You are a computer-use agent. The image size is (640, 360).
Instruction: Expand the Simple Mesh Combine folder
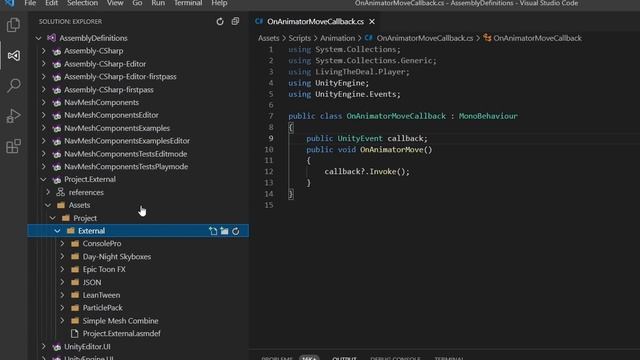tap(62, 321)
